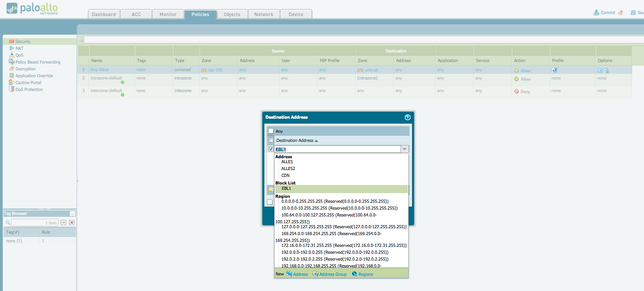Click the profile shield icon in Any Allow row
The image size is (644, 291).
[555, 70]
